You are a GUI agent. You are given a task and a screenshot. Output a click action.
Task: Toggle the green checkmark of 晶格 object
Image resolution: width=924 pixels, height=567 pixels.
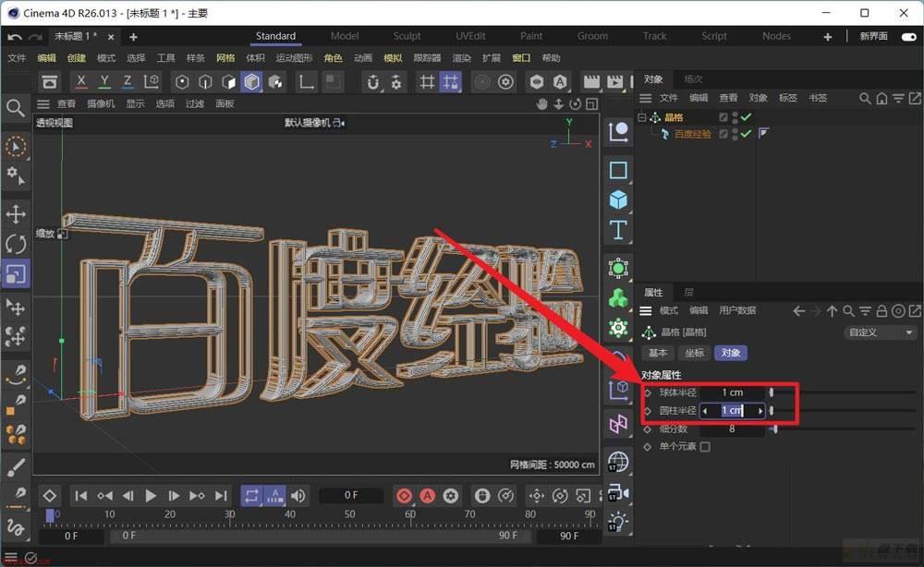tap(746, 117)
